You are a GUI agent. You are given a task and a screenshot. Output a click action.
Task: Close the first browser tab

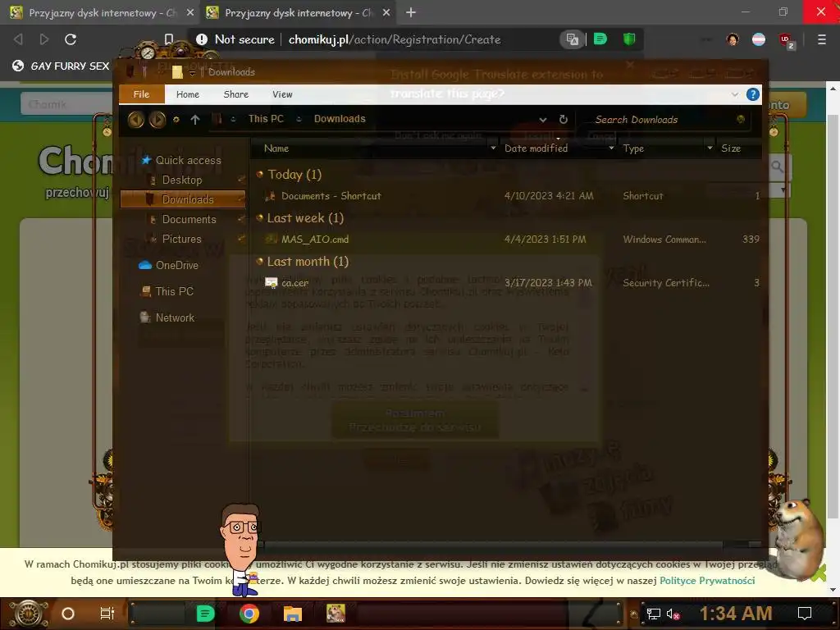coord(190,12)
